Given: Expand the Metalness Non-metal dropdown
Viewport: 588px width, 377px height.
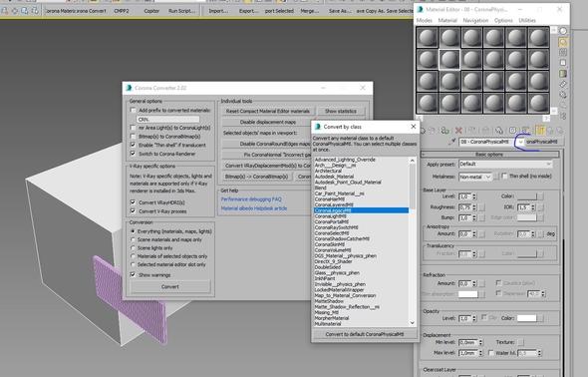Looking at the screenshot, I should [475, 177].
